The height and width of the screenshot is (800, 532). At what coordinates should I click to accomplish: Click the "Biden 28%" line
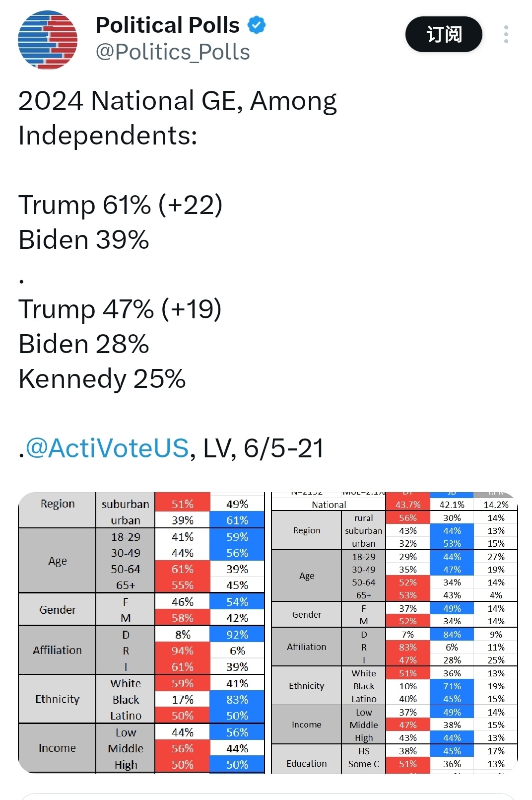(x=84, y=344)
